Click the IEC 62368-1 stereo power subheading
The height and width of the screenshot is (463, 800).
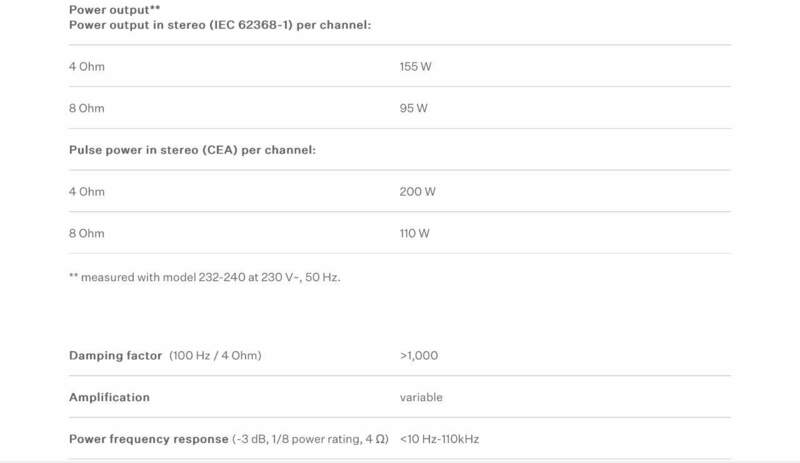point(220,24)
